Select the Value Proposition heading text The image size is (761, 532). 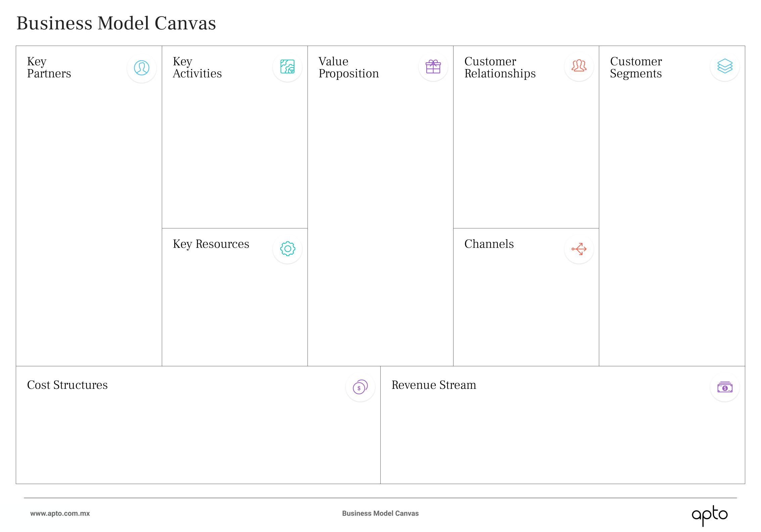[348, 67]
